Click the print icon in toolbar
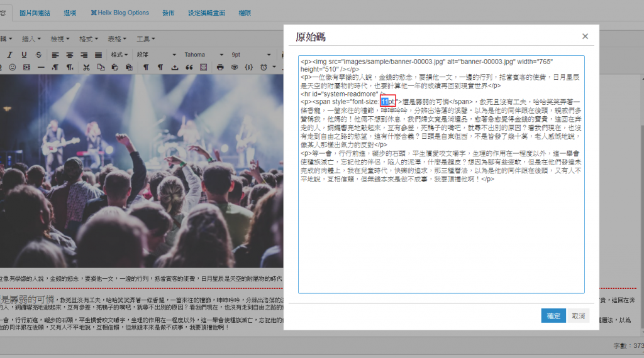Image resolution: width=644 pixels, height=358 pixels. coord(220,67)
